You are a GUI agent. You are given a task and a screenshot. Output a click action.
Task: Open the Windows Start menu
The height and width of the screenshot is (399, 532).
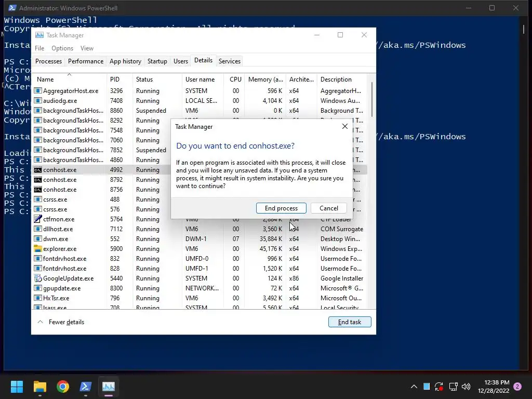click(17, 387)
